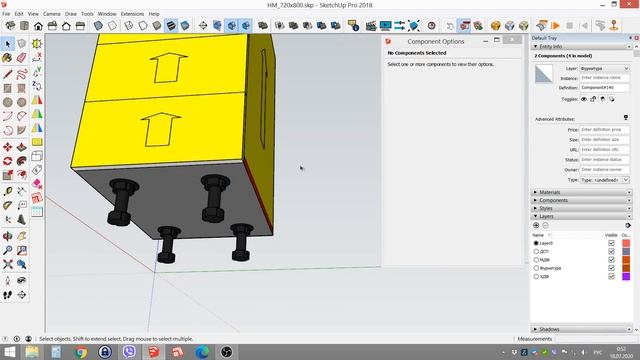Choose the Tape Measure tool
This screenshot has height=360, width=640.
pos(7,191)
